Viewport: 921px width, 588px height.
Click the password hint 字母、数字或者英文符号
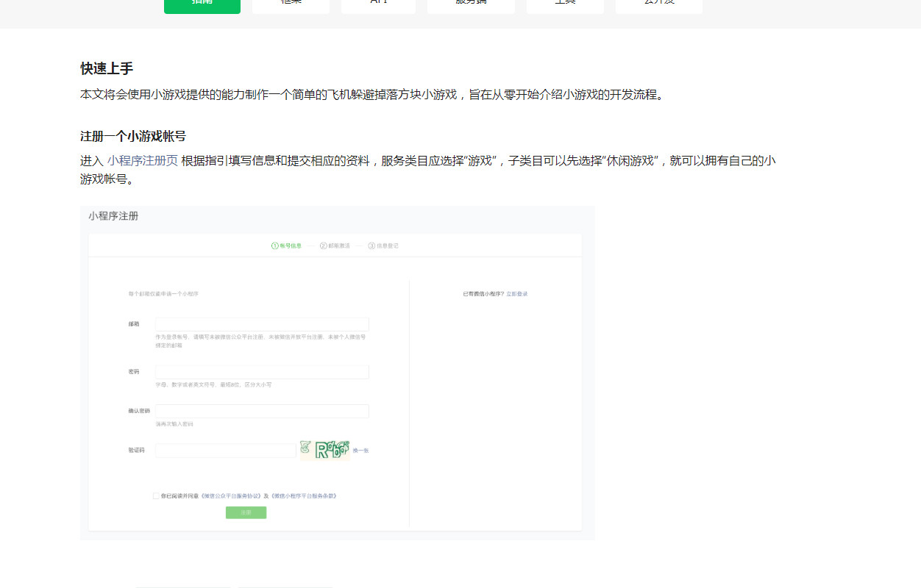(x=213, y=385)
